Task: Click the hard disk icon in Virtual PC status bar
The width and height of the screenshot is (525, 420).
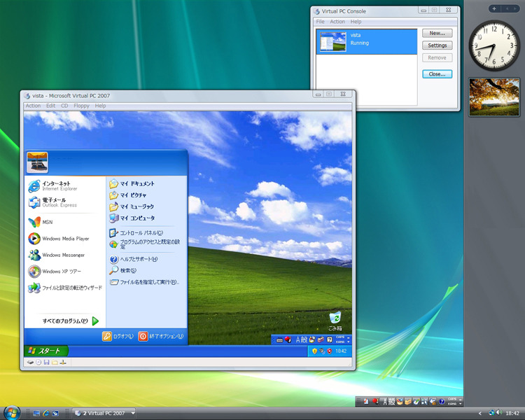Action: [x=30, y=363]
